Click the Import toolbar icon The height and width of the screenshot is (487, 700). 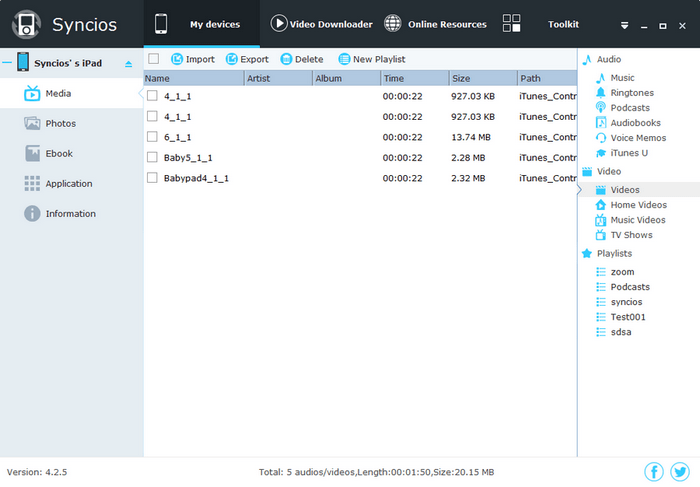[177, 59]
